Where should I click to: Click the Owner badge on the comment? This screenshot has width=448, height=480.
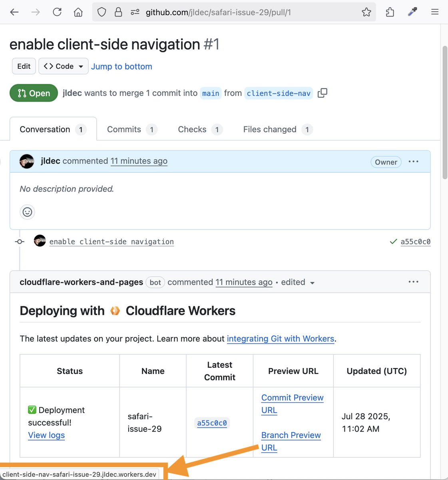[x=386, y=162]
